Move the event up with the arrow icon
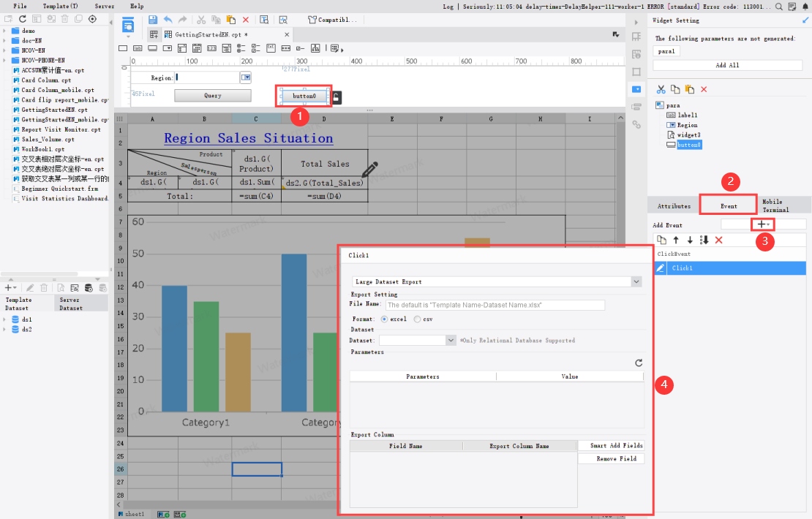This screenshot has height=519, width=812. pos(676,239)
